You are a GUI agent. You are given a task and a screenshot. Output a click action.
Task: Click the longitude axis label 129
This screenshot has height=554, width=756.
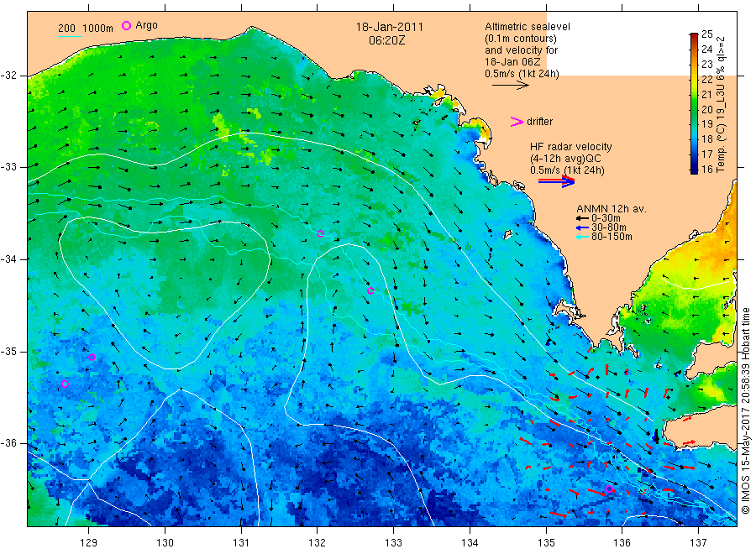(x=89, y=543)
